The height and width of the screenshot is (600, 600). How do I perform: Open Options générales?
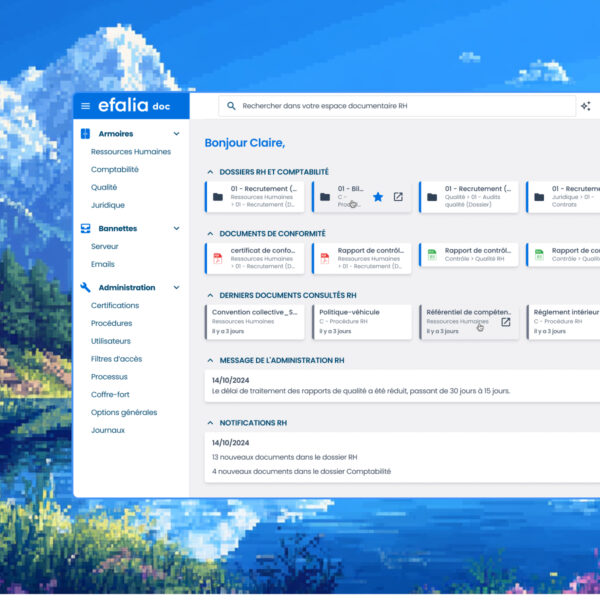click(124, 412)
